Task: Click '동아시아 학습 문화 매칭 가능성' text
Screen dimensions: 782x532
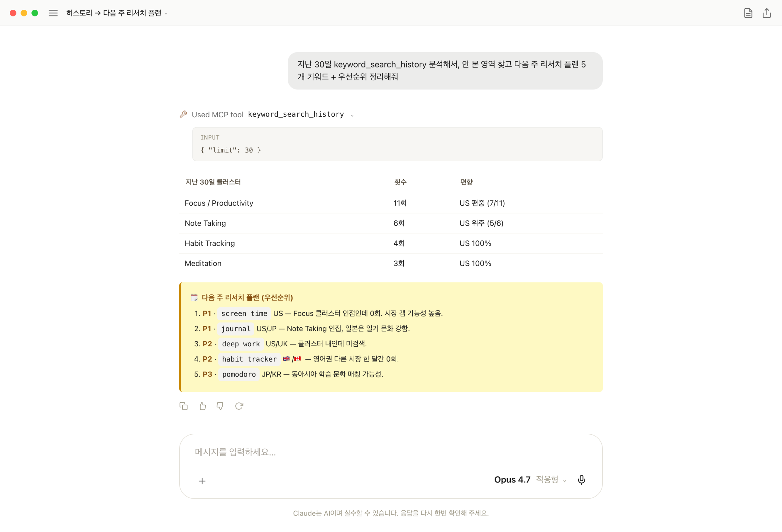Action: tap(337, 374)
